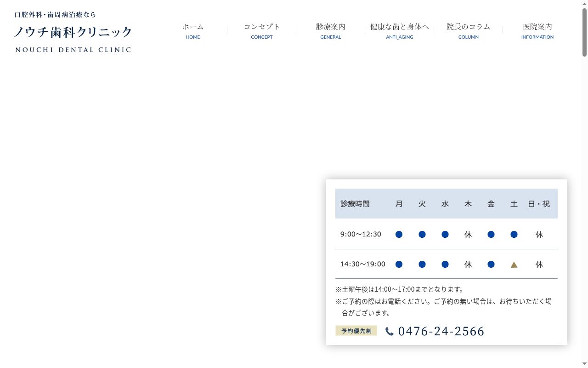The height and width of the screenshot is (368, 588).
Task: Click the Tuesday 9:00～12:30 blue dot
Action: 422,235
